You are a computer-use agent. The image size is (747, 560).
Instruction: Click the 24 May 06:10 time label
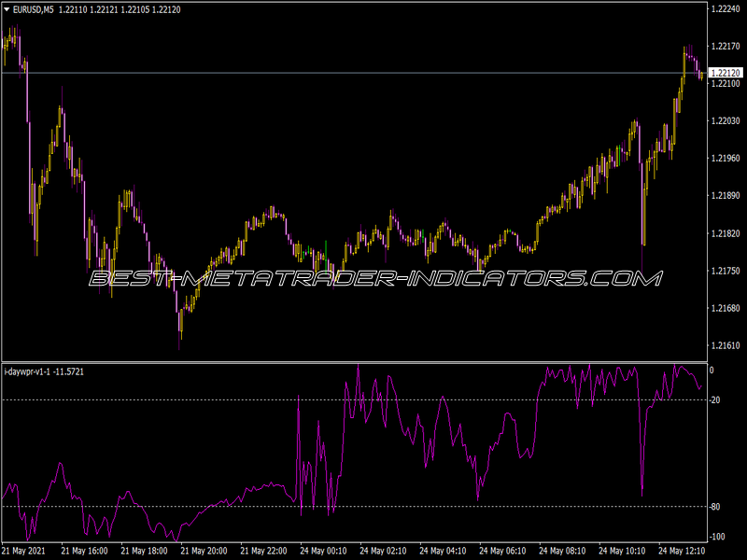coord(502,551)
